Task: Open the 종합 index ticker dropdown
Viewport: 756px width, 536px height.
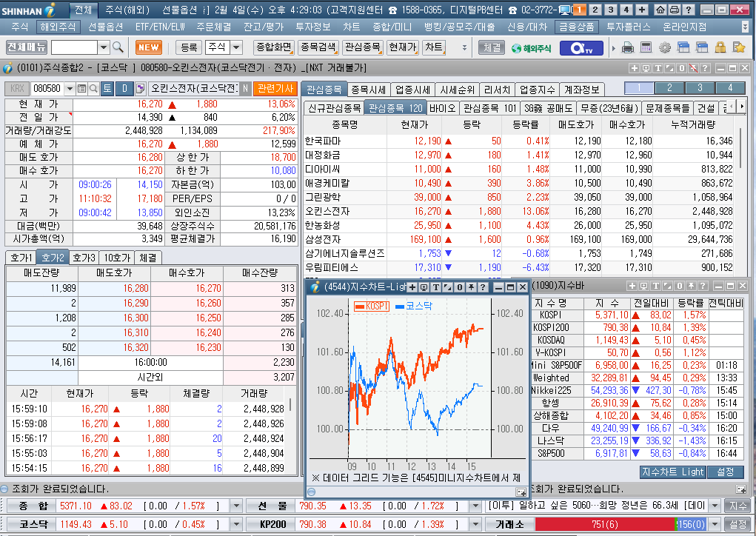Action: tap(236, 506)
